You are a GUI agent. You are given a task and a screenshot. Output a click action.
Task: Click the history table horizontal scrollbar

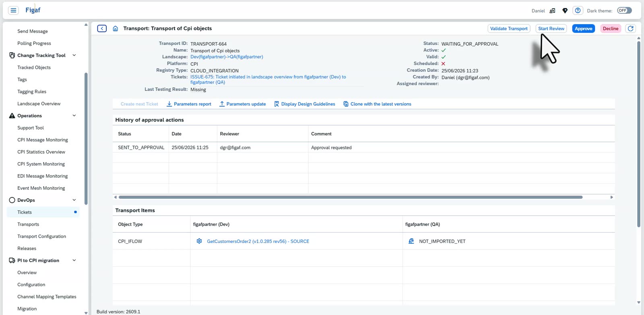click(x=351, y=197)
